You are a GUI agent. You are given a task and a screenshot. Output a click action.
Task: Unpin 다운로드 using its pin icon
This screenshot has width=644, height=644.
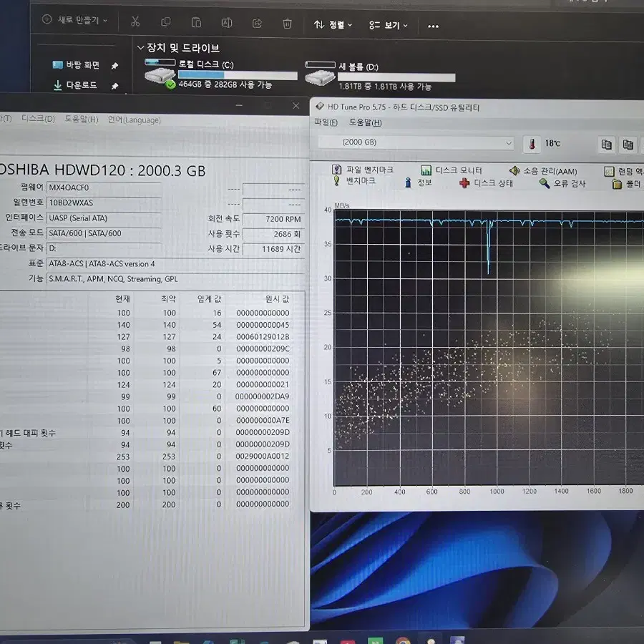coord(114,86)
